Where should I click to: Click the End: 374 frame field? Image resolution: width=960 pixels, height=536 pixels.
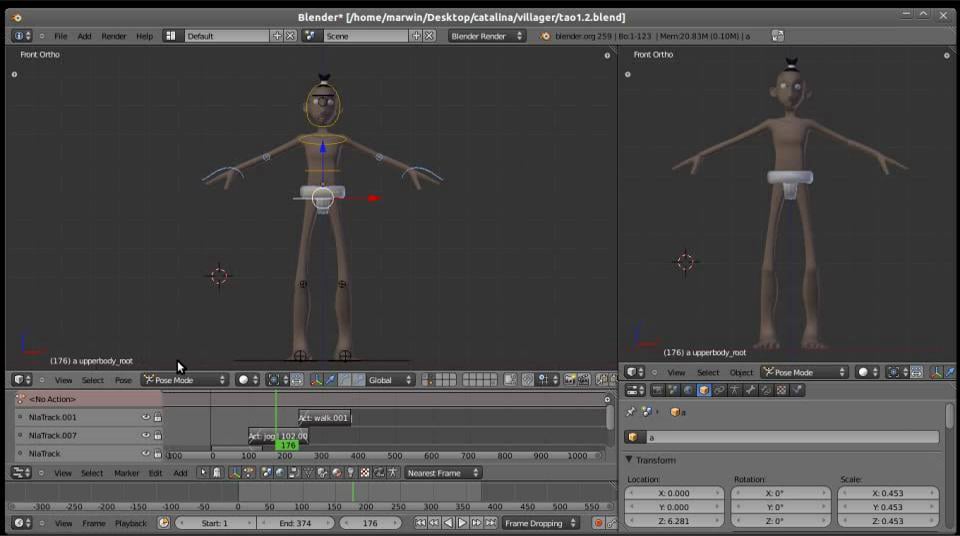tap(295, 523)
